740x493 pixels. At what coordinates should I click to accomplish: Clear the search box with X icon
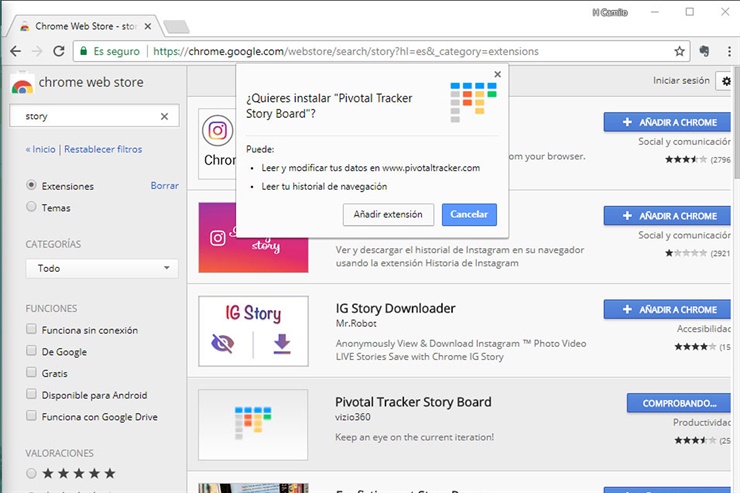click(x=165, y=116)
